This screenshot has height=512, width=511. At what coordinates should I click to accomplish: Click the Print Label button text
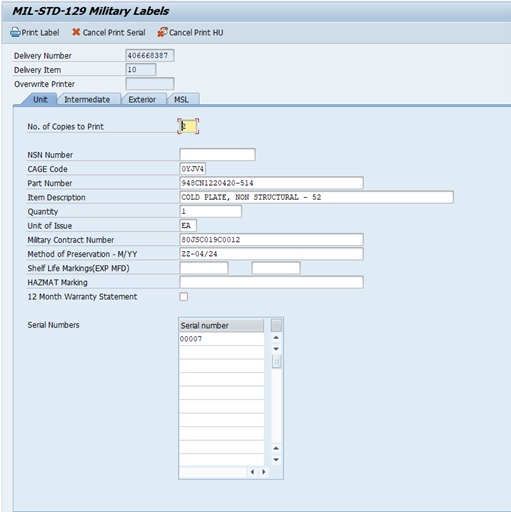[40, 33]
